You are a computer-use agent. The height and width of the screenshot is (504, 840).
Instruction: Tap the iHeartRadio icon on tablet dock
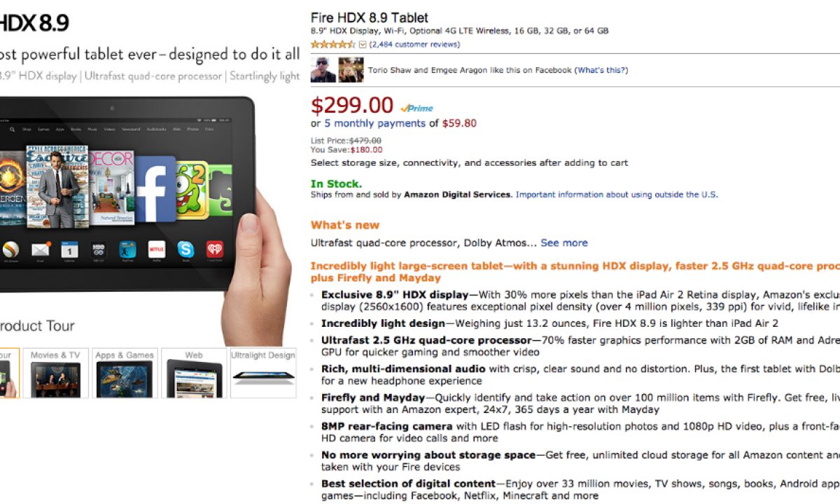[215, 248]
